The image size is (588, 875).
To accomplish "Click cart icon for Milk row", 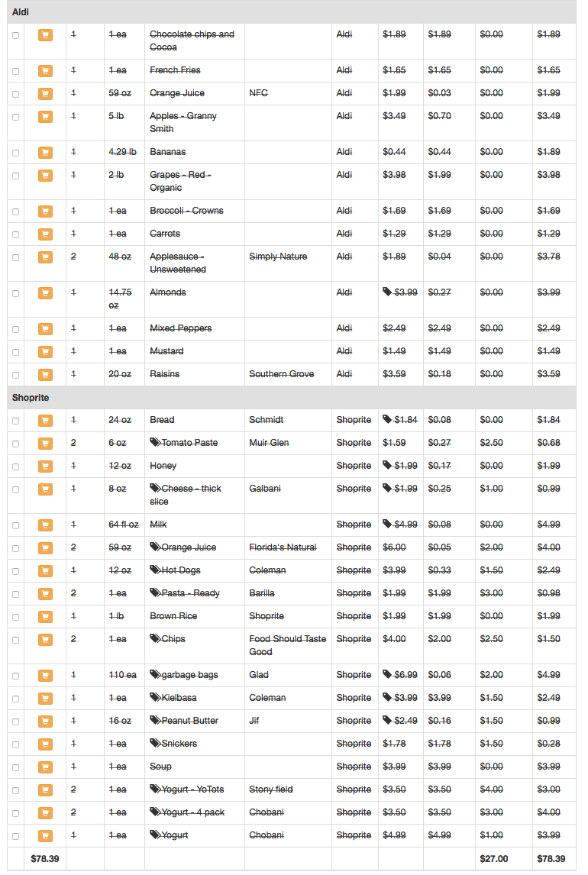I will pyautogui.click(x=45, y=525).
